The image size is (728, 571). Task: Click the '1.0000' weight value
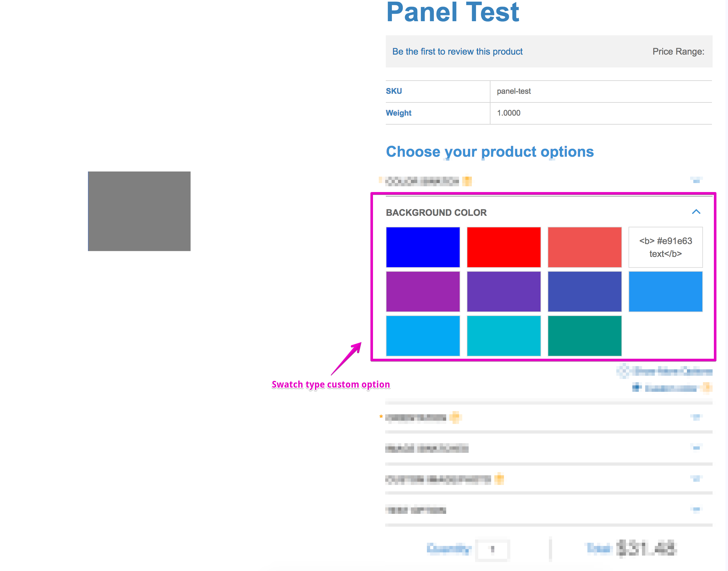pyautogui.click(x=508, y=113)
